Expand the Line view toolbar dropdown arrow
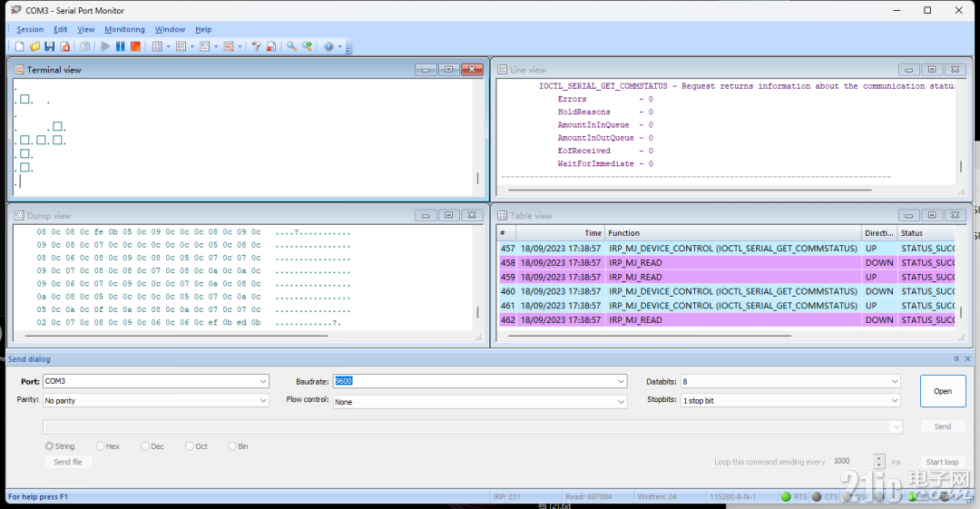980x509 pixels. [x=191, y=47]
